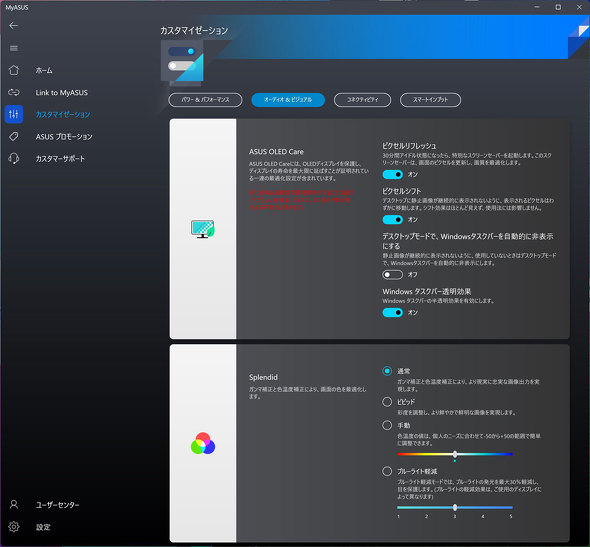Click the ASUS OLED Care title
The width and height of the screenshot is (590, 547).
(x=276, y=152)
